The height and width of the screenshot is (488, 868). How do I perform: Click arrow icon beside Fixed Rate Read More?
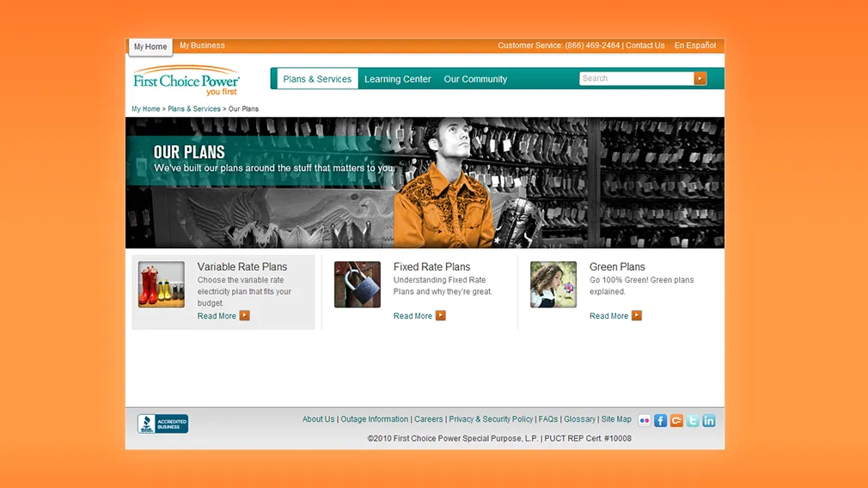click(x=441, y=315)
